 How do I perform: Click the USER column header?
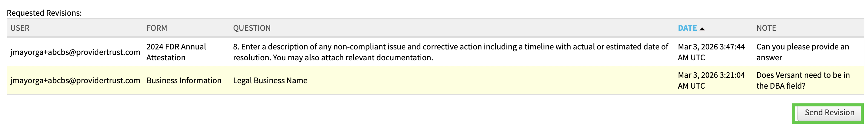pyautogui.click(x=20, y=28)
